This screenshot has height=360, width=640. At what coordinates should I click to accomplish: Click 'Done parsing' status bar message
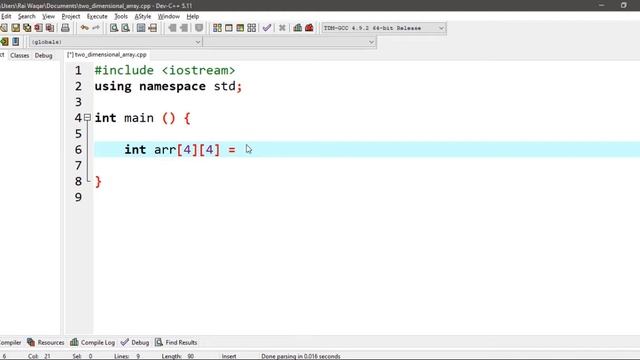pyautogui.click(x=301, y=356)
